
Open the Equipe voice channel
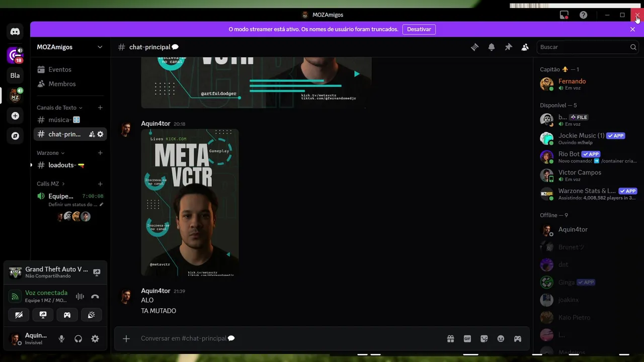click(70, 196)
